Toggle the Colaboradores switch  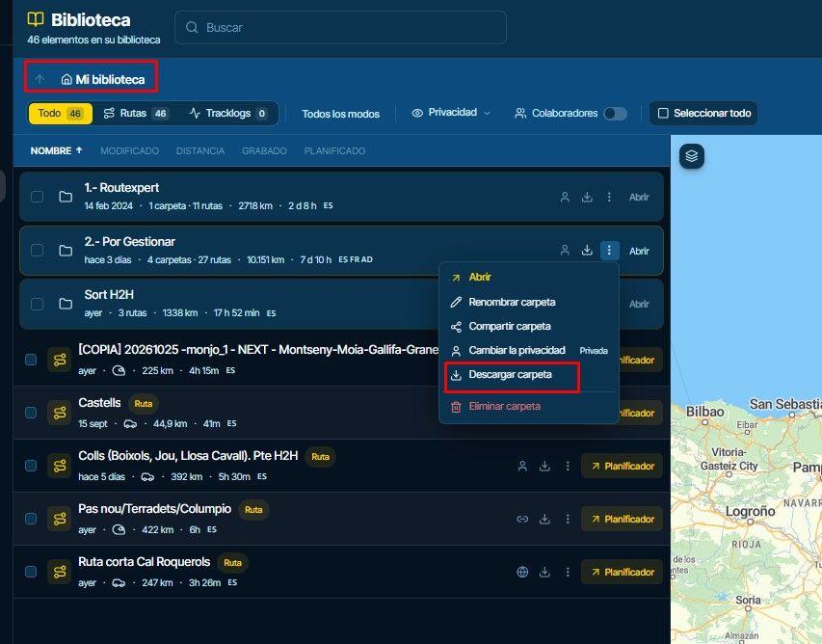615,113
